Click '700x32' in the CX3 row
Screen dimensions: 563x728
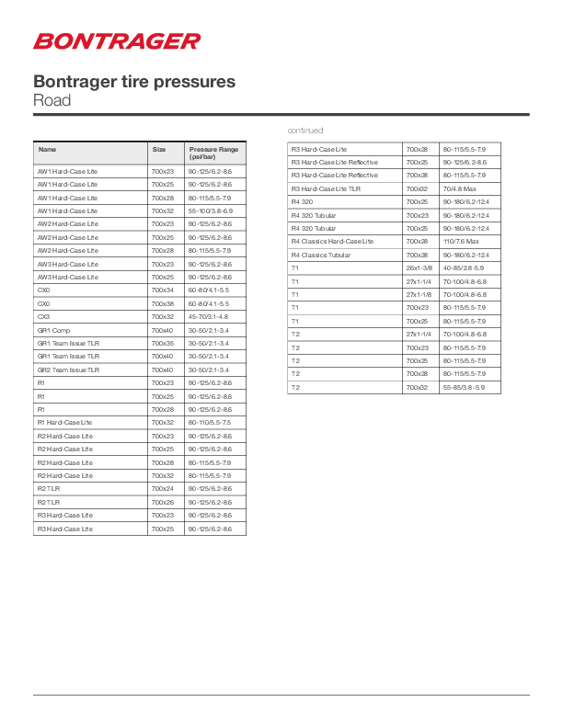pos(162,316)
